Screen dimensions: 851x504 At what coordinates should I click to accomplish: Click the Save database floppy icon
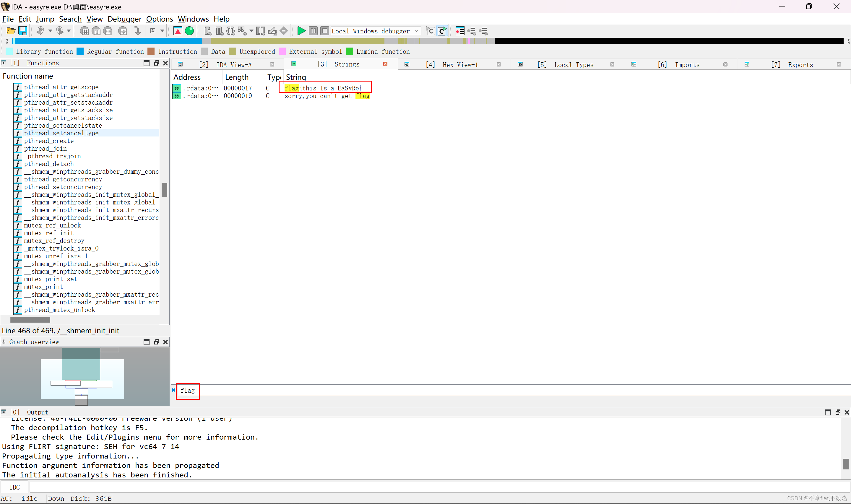tap(23, 31)
